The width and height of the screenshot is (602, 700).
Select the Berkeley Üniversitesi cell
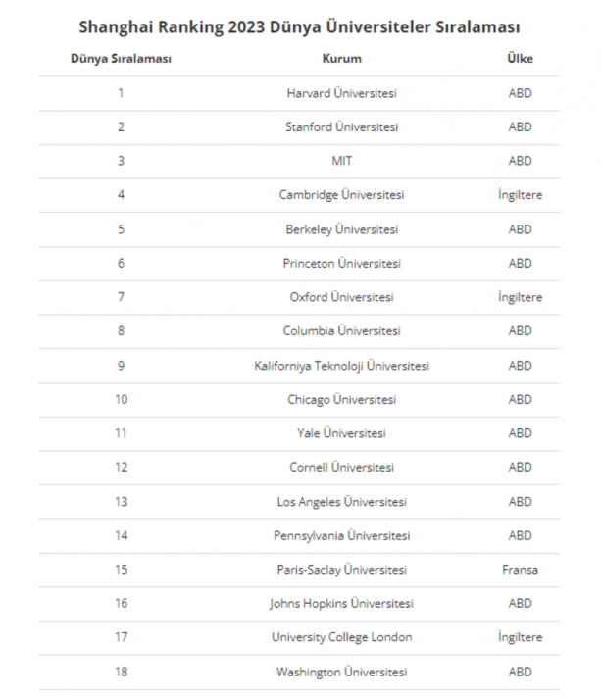341,229
